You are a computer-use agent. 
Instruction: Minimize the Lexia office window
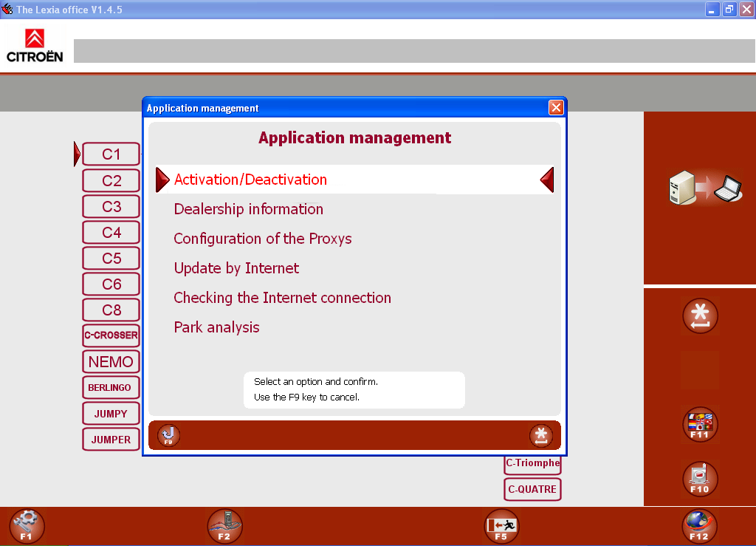[x=712, y=9]
